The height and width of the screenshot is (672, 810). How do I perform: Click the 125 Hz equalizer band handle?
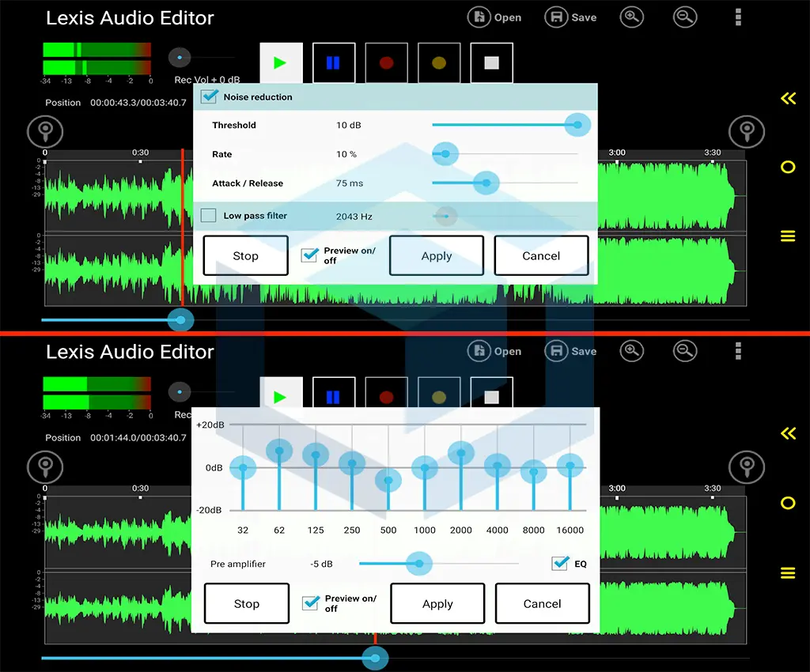316,455
